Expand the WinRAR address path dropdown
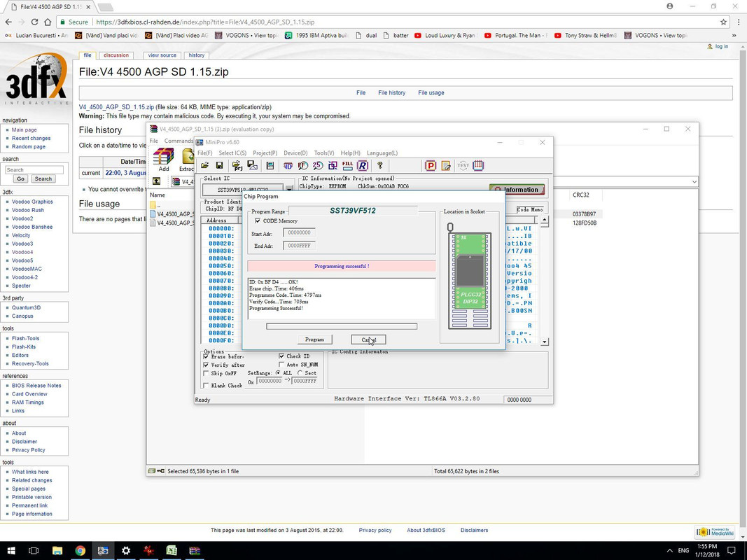This screenshot has height=560, width=747. [694, 181]
